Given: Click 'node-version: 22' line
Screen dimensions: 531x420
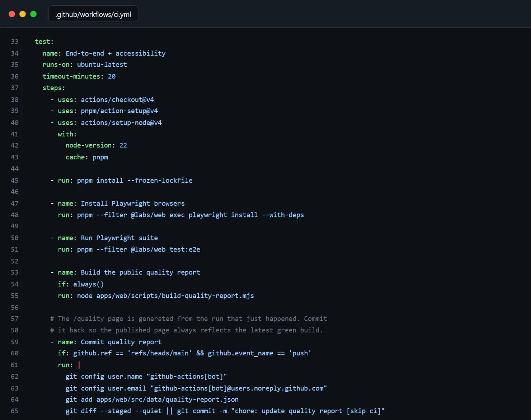Looking at the screenshot, I should pyautogui.click(x=96, y=145).
